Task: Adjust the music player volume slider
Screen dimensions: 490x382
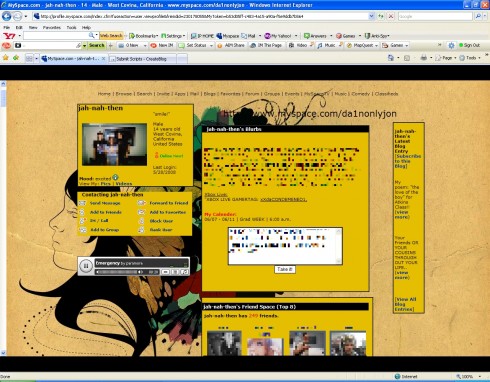Action: click(117, 272)
